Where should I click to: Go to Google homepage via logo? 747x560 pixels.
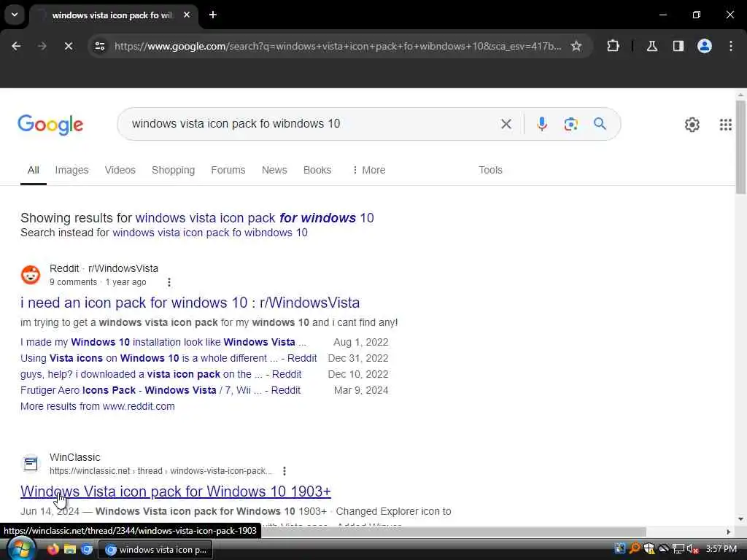click(50, 125)
